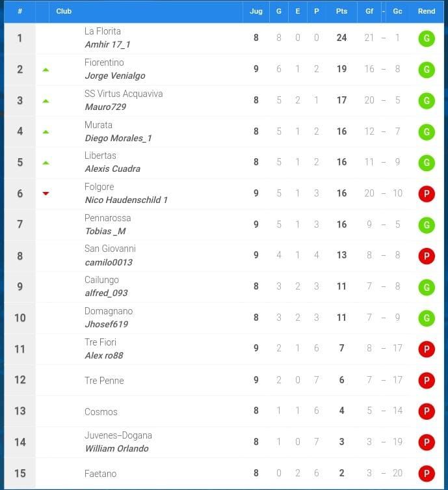Open manager Jorge Venialgo's profile
The height and width of the screenshot is (490, 448).
[x=114, y=76]
